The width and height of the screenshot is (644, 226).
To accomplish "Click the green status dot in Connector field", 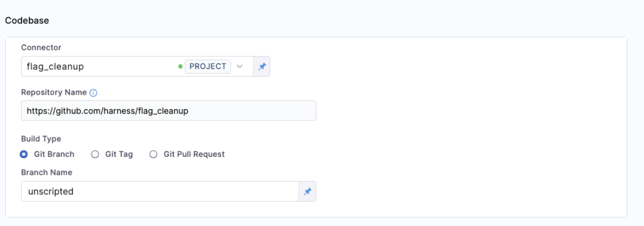I will click(x=180, y=67).
